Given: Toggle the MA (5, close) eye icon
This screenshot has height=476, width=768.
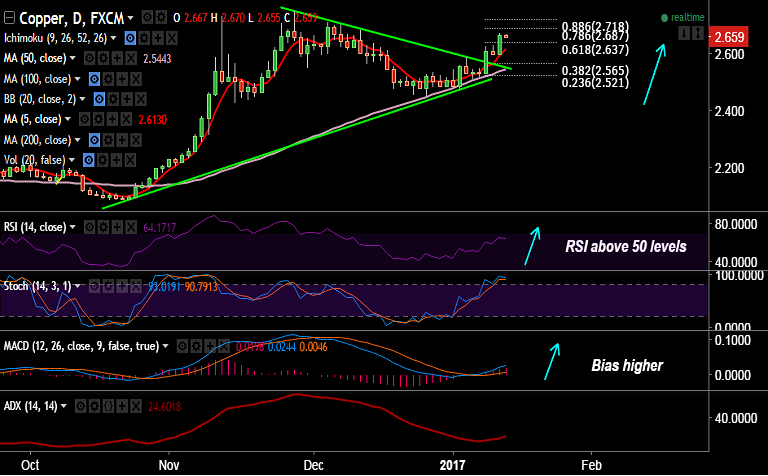Looking at the screenshot, I should point(84,119).
